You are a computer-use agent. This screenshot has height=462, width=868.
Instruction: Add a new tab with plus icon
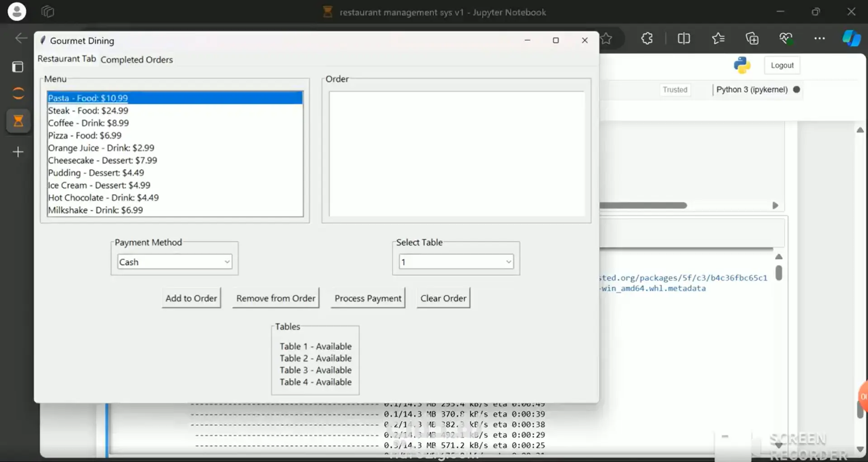[x=18, y=152]
